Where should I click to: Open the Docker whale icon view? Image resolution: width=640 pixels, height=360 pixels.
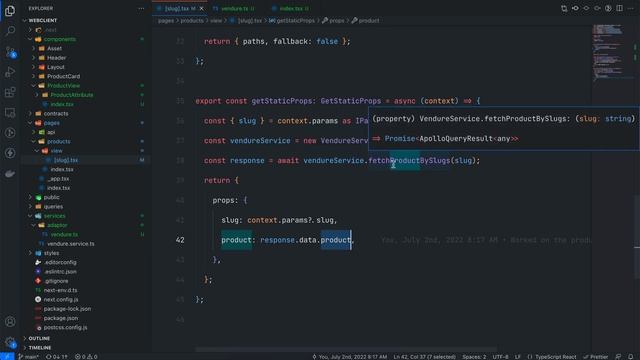[x=10, y=173]
